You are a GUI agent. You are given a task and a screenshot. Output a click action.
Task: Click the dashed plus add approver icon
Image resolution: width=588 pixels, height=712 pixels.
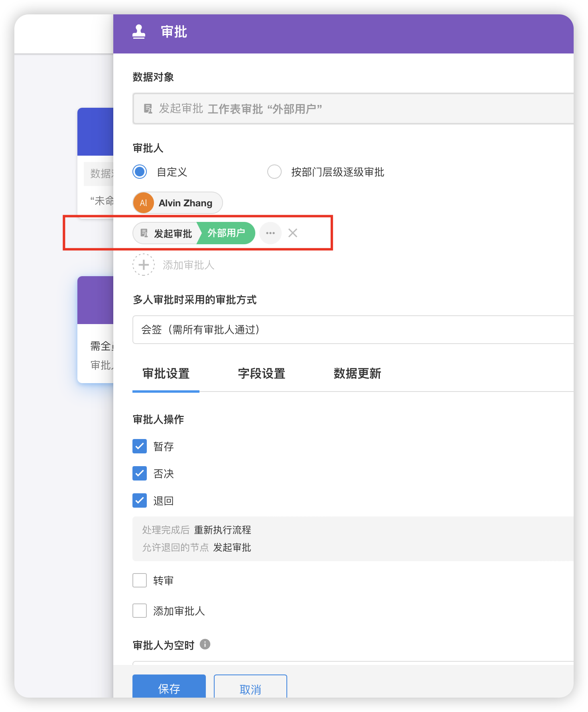tap(144, 265)
